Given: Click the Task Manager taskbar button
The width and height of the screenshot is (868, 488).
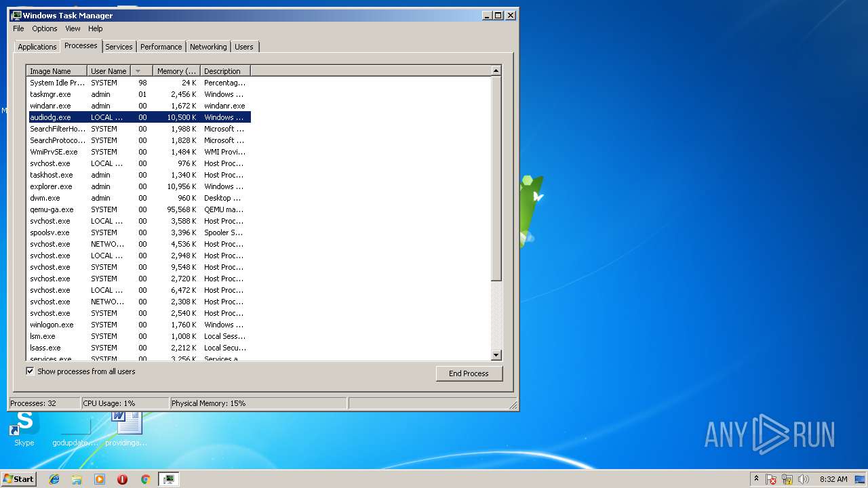Looking at the screenshot, I should [168, 479].
